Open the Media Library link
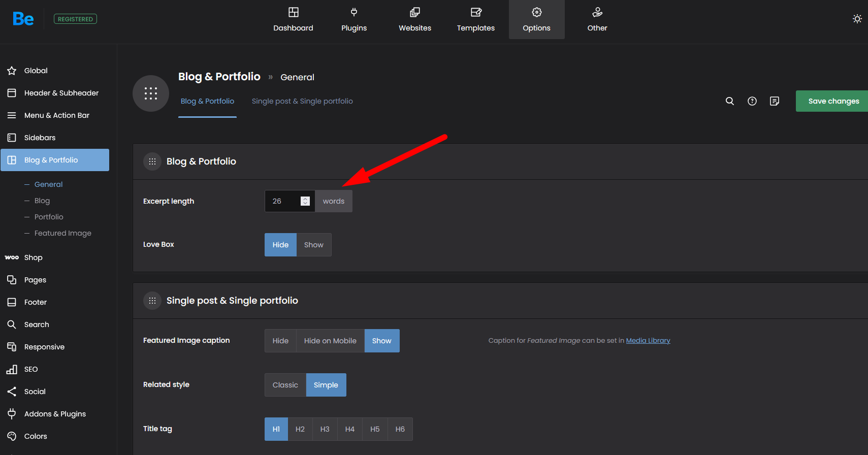This screenshot has height=455, width=868. [x=648, y=341]
